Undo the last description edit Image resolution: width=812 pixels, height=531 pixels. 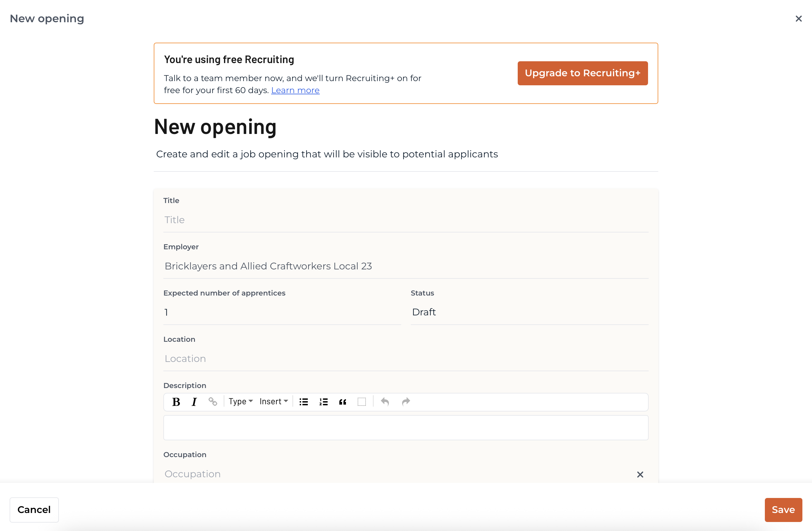385,402
